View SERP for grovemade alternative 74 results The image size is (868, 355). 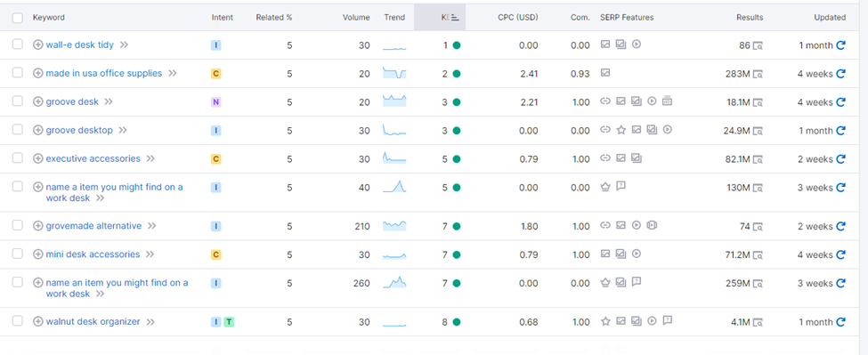click(758, 227)
